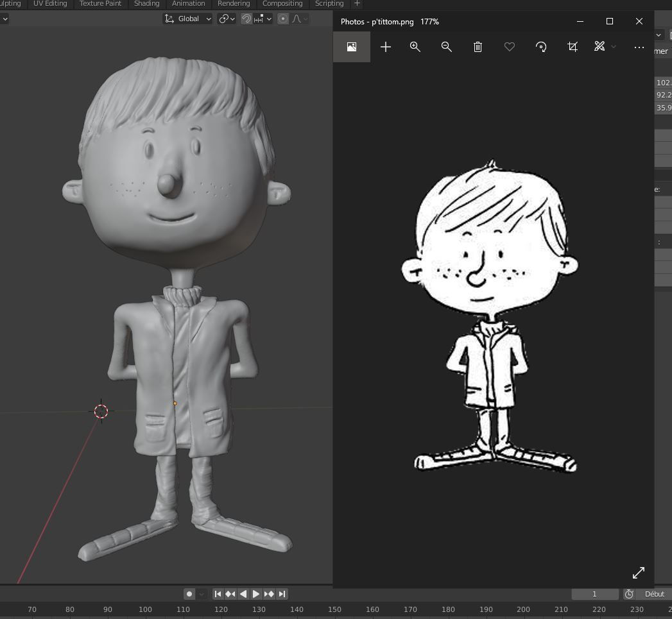Enter full screen with the diagonal arrows icon
Viewport: 672px width, 619px height.
[x=639, y=573]
